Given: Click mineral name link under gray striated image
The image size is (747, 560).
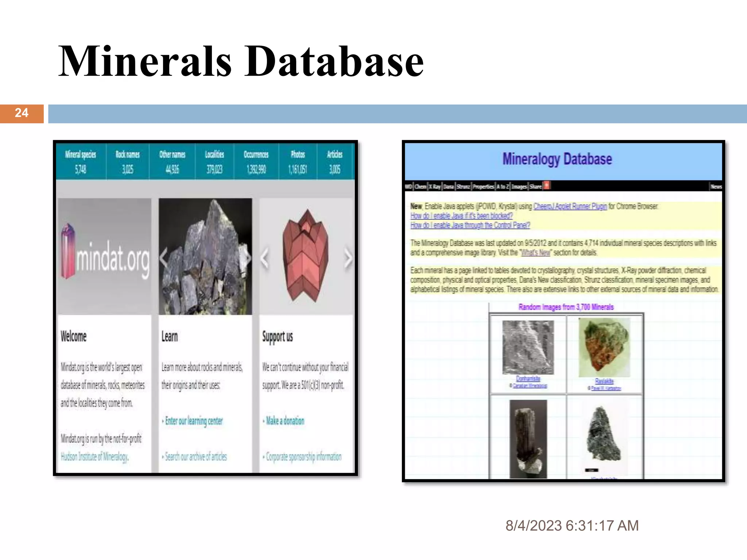Looking at the screenshot, I should point(528,379).
